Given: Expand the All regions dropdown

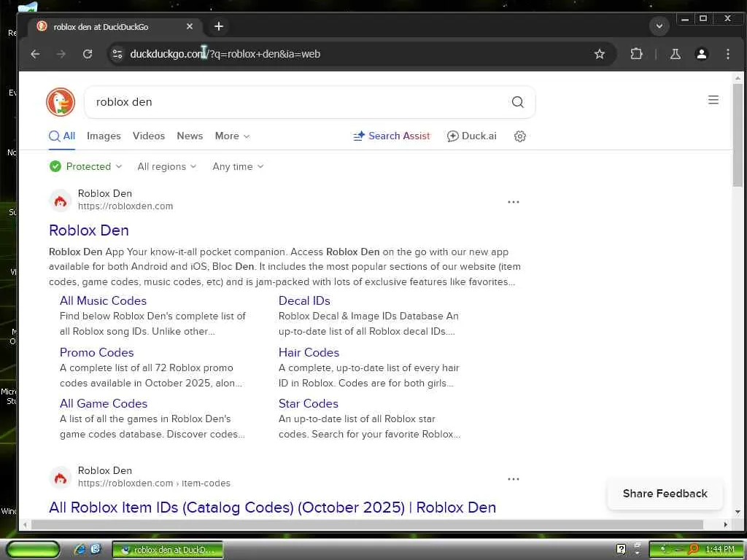Looking at the screenshot, I should click(167, 167).
